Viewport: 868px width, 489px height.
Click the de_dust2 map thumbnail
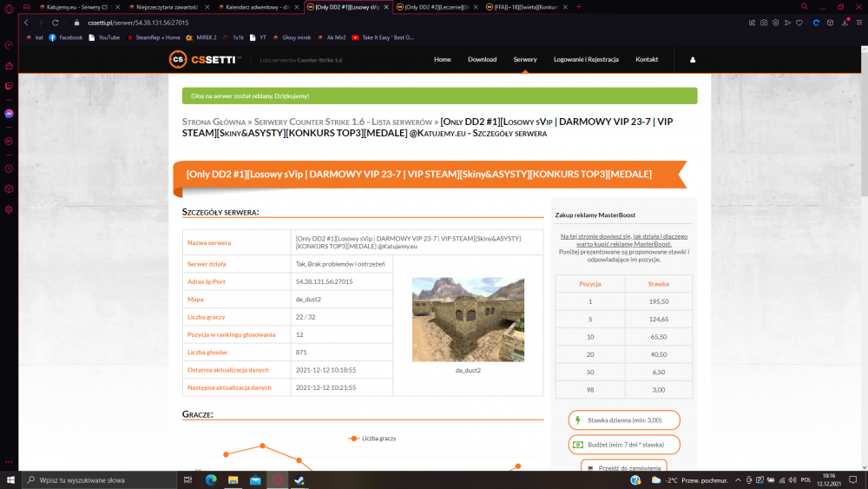point(468,320)
